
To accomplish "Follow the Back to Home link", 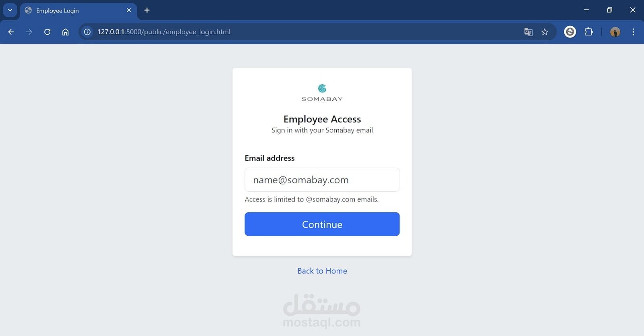I will click(322, 271).
